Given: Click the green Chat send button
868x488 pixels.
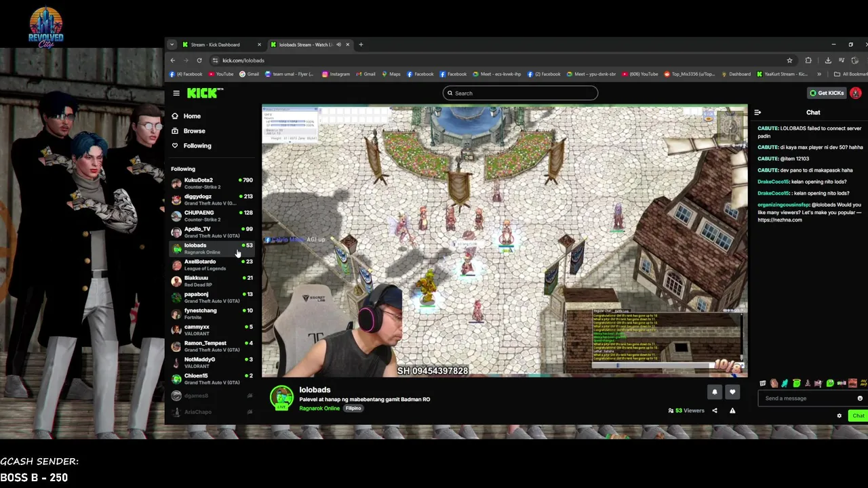Looking at the screenshot, I should (x=858, y=416).
